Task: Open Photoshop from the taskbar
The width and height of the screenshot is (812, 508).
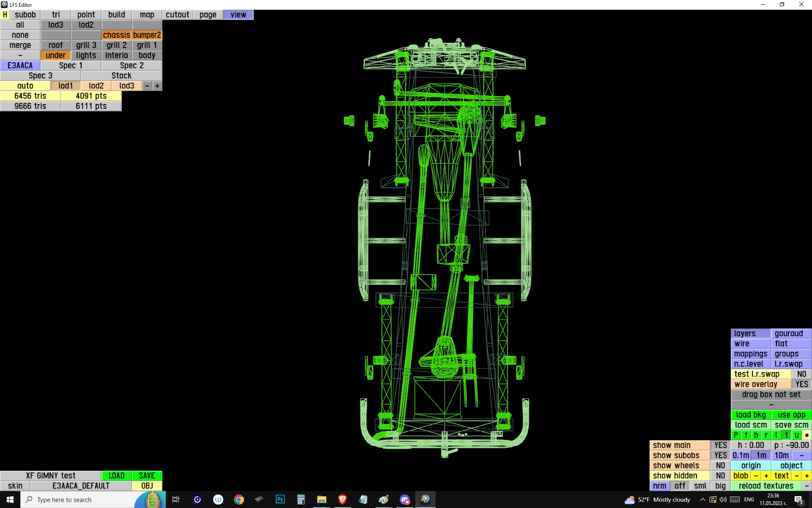Action: [x=280, y=500]
